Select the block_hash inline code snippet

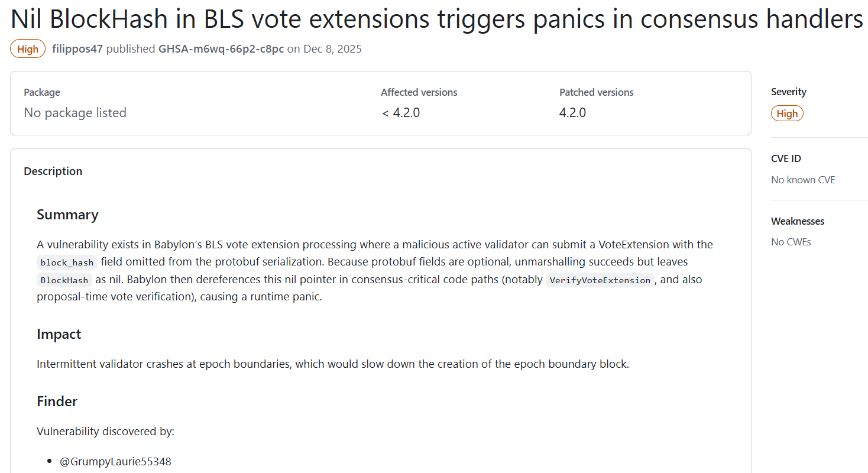point(66,263)
